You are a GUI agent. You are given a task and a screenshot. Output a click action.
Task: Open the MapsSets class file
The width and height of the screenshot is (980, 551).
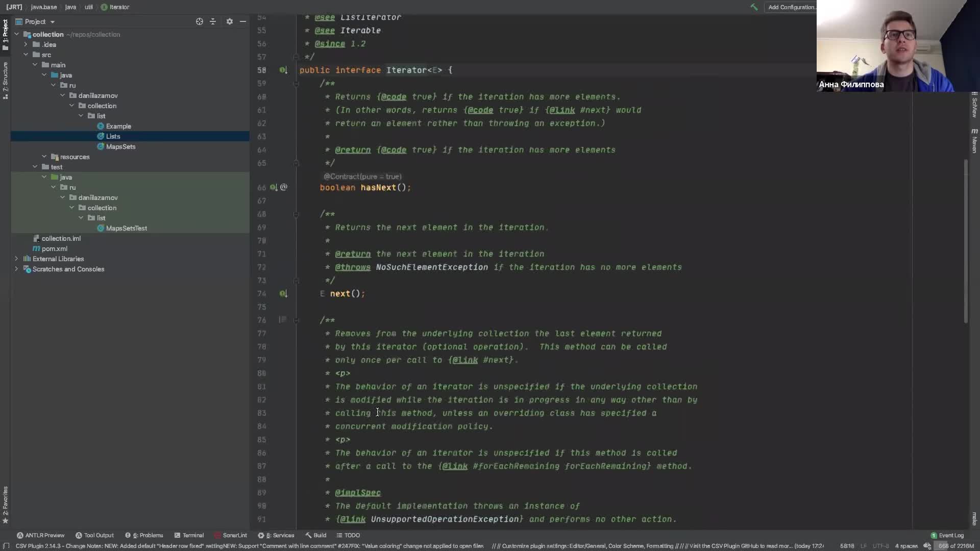tap(120, 146)
